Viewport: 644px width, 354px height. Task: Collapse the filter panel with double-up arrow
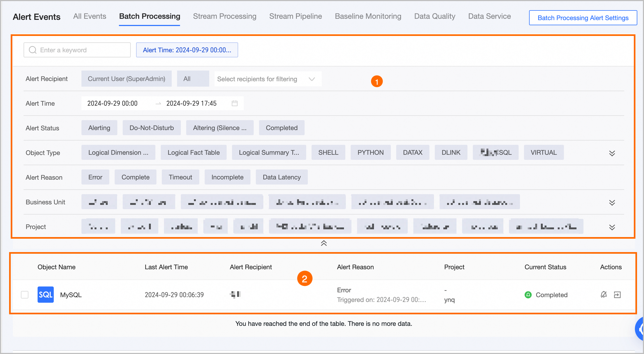point(324,243)
